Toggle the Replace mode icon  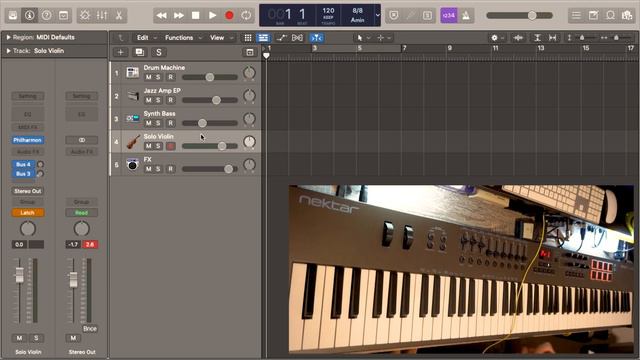click(x=393, y=16)
